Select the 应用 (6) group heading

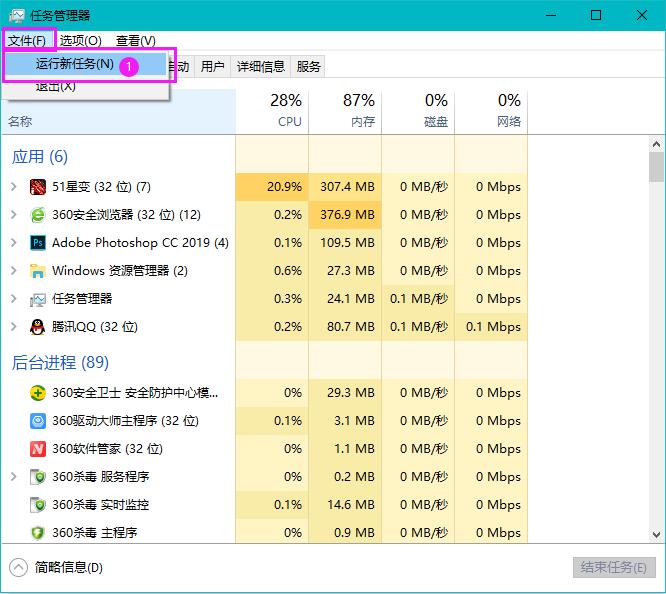(x=40, y=157)
